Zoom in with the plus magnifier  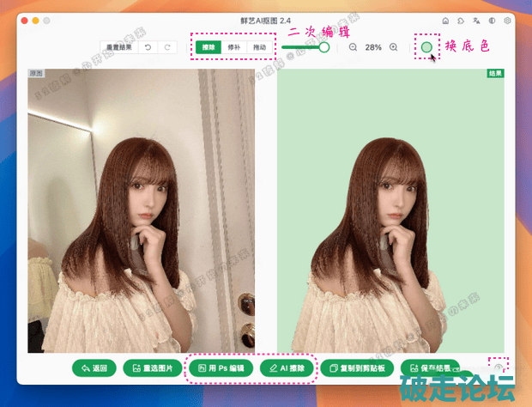(x=394, y=48)
